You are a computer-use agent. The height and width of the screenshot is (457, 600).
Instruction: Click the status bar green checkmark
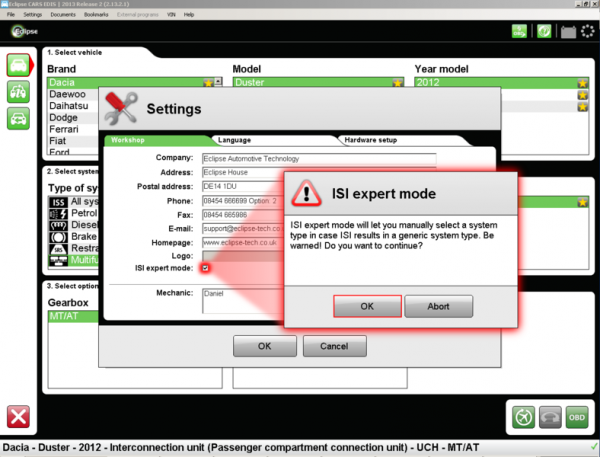[595, 447]
